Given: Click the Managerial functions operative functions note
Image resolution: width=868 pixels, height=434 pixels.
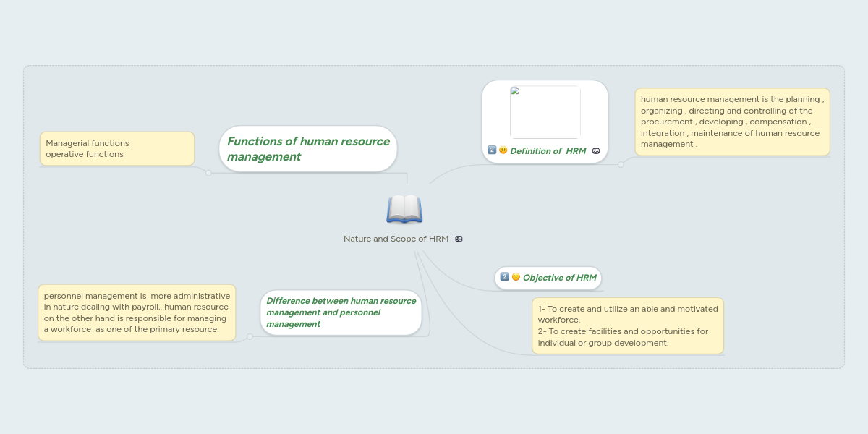Looking at the screenshot, I should pyautogui.click(x=117, y=149).
